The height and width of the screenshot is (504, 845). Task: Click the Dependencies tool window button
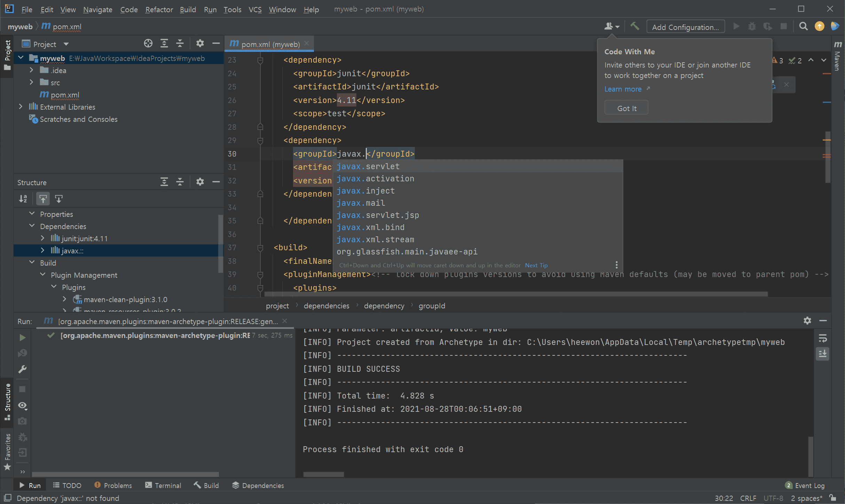[258, 485]
